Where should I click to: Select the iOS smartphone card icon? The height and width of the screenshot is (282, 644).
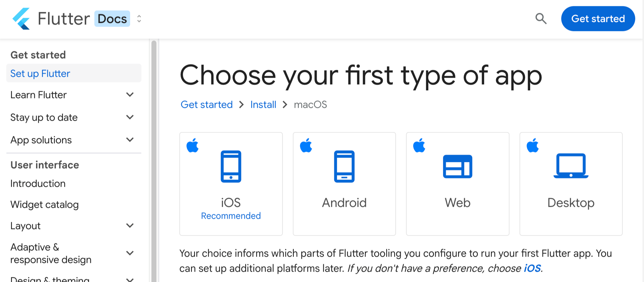231,167
